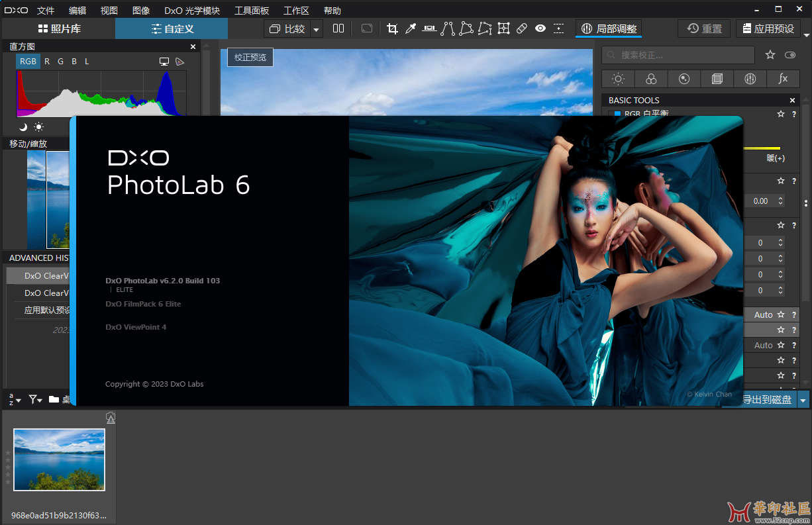Screen dimensions: 812x525
Task: Show luminance channel L in histogram
Action: (87, 62)
